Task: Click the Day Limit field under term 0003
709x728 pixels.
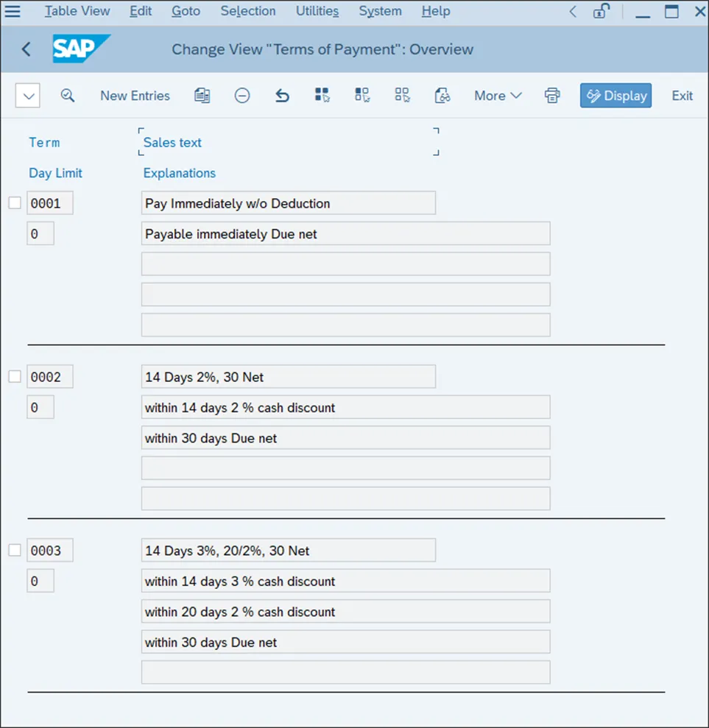Action: (x=40, y=581)
